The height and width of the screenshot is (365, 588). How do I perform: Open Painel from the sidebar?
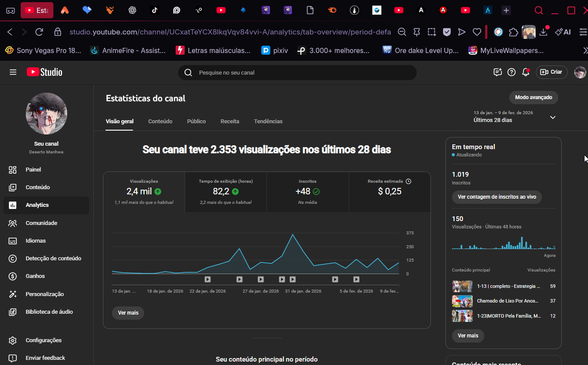pyautogui.click(x=33, y=170)
